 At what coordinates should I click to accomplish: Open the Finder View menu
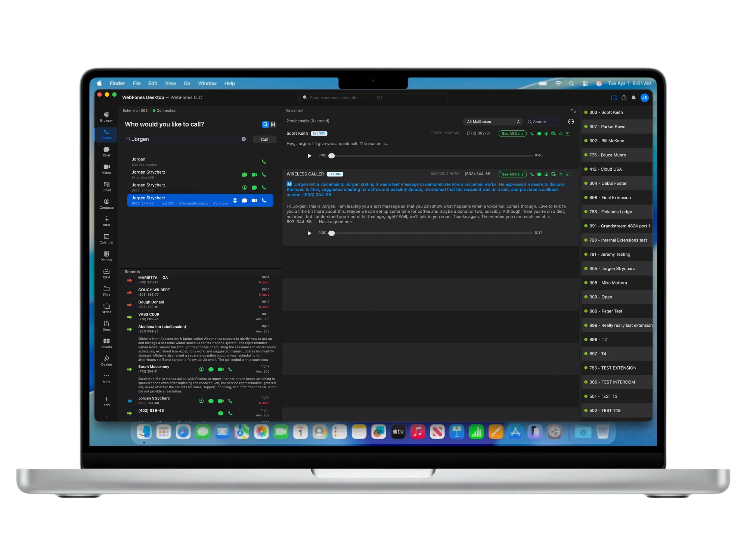[x=170, y=83]
